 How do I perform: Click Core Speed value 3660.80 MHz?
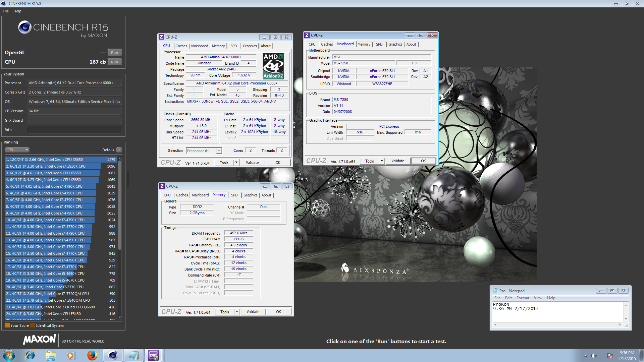(202, 120)
